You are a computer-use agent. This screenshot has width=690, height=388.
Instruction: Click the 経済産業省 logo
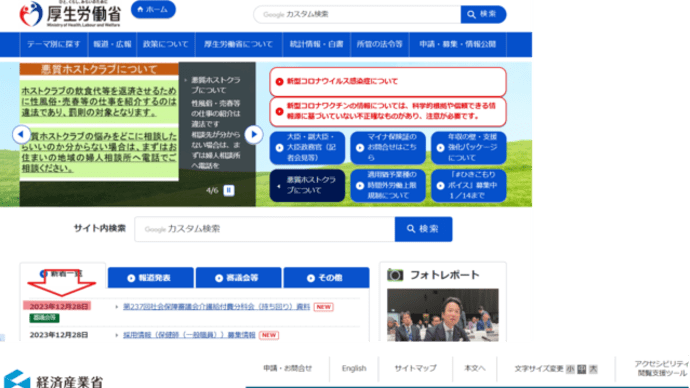(x=54, y=379)
